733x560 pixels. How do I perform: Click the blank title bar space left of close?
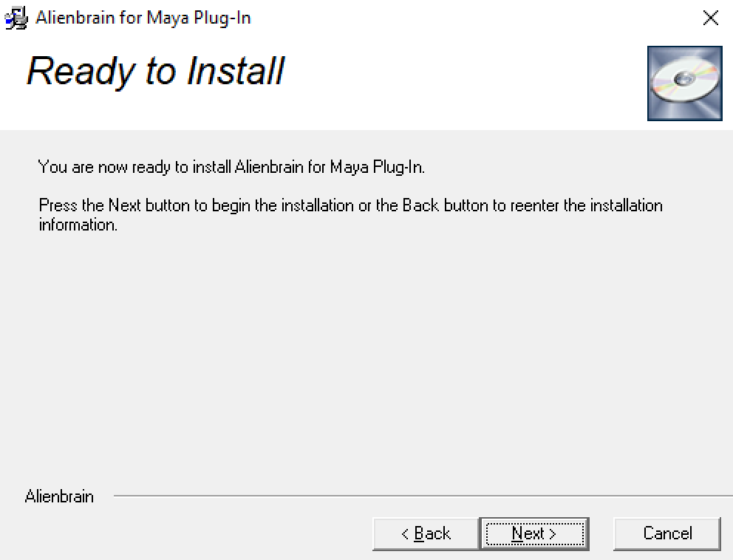pyautogui.click(x=472, y=18)
